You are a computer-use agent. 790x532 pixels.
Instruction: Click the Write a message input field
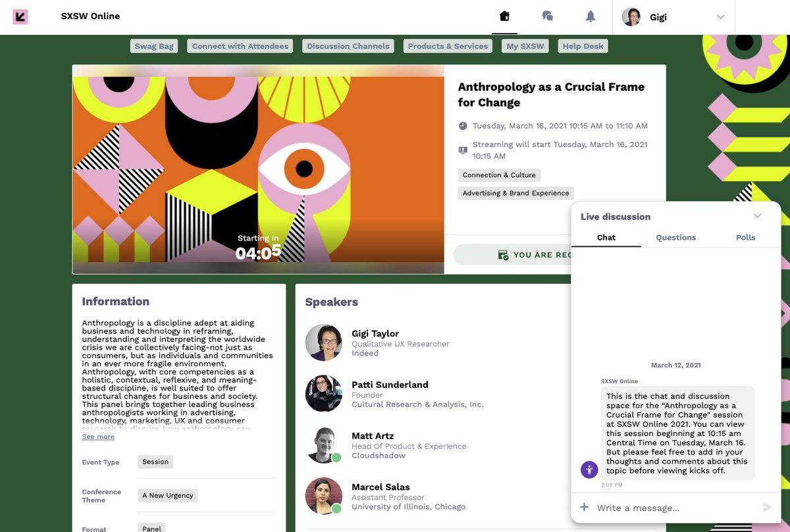(675, 508)
